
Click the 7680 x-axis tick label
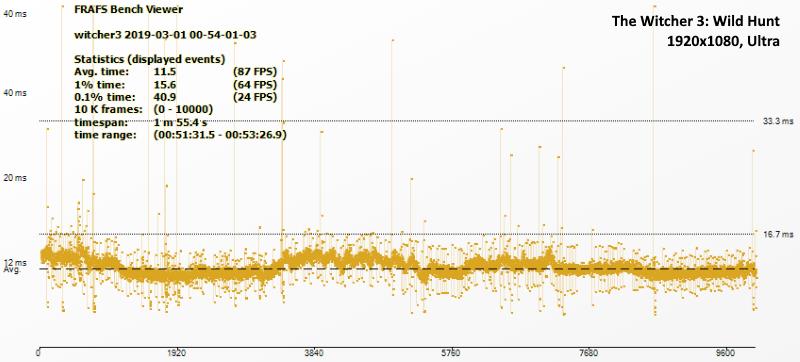(589, 353)
